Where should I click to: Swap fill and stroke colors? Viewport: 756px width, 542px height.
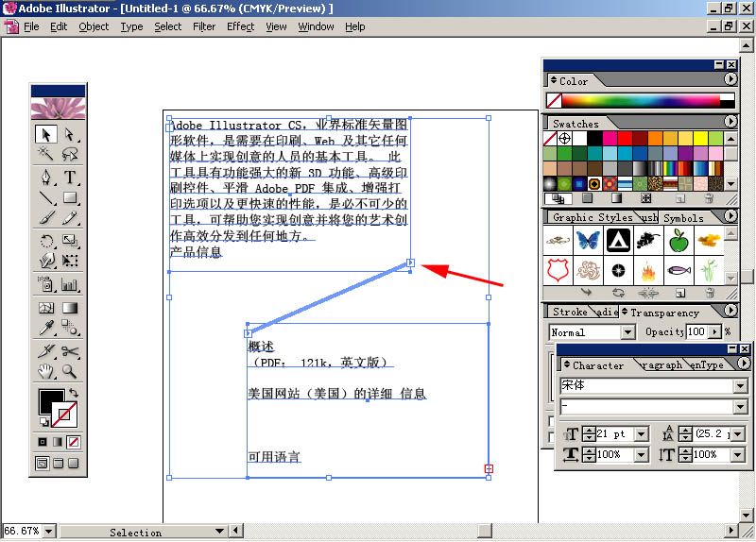74,393
